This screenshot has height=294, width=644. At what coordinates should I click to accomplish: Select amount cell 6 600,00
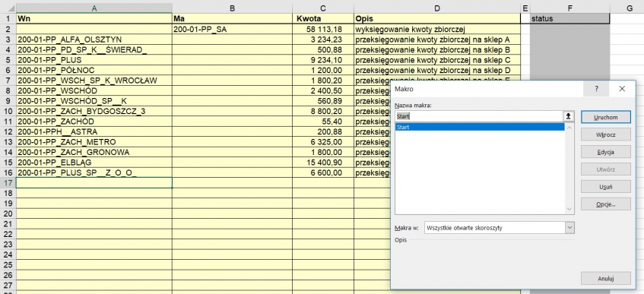coord(323,173)
